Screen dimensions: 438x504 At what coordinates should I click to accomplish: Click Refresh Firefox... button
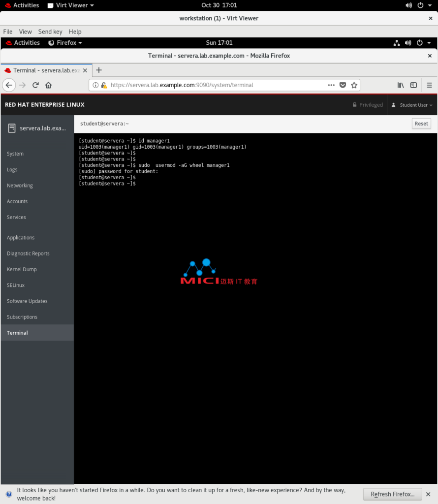[x=392, y=494]
